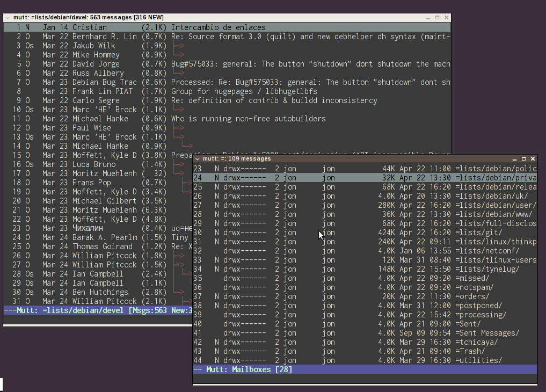
Task: Select 'Who is running non-free autobuilders' message
Action: (x=248, y=119)
